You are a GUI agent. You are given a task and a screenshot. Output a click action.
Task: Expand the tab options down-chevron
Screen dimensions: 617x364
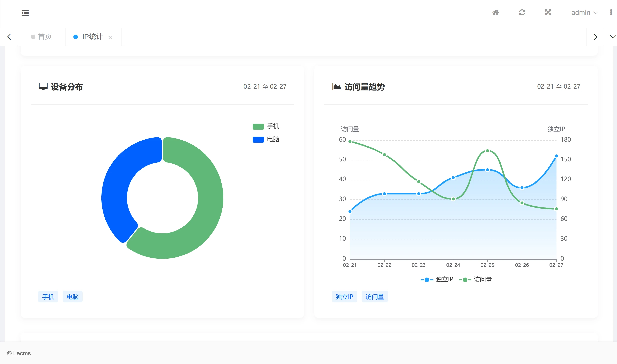point(613,37)
